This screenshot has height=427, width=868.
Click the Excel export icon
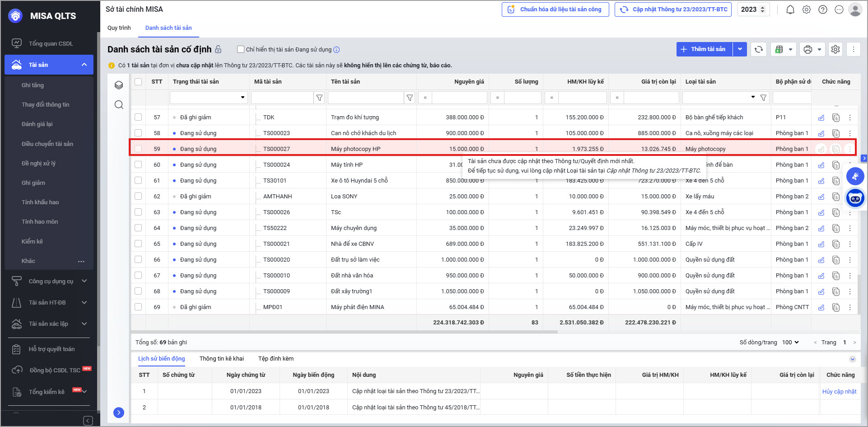coord(779,49)
